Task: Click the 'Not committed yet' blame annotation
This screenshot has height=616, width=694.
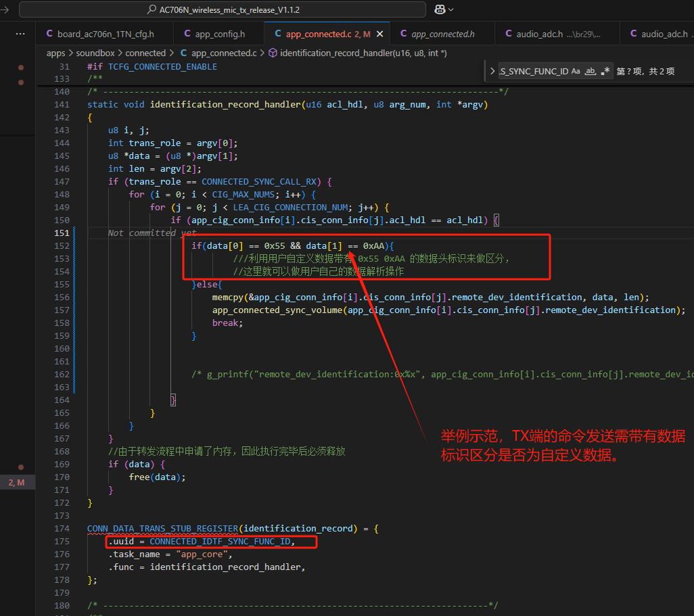Action: click(152, 233)
